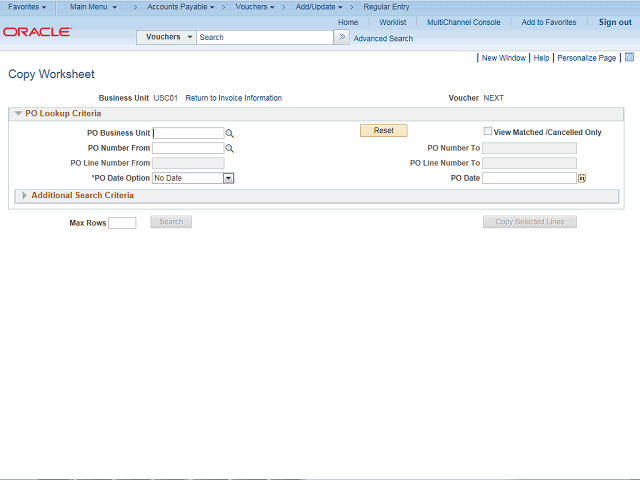Click the NEXT voucher value

[x=493, y=98]
